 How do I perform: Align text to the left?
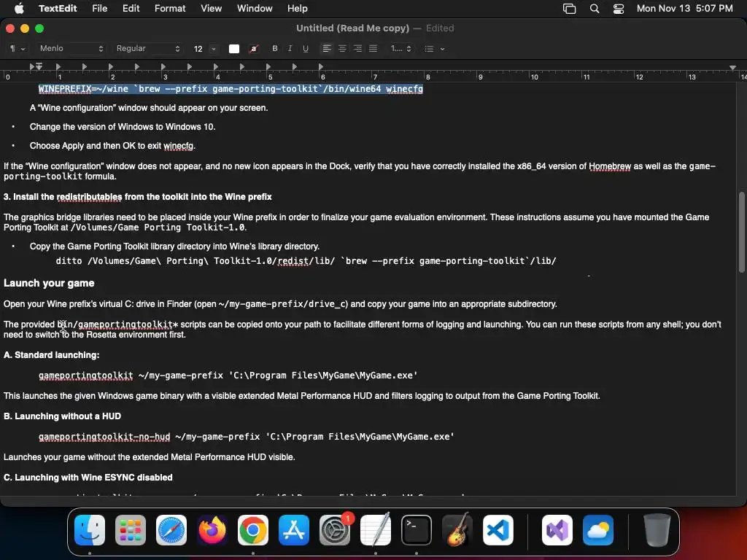tap(326, 49)
